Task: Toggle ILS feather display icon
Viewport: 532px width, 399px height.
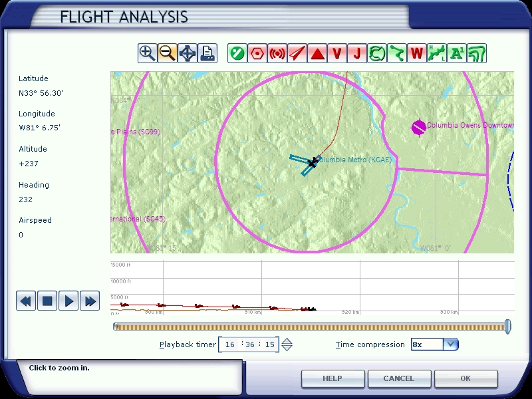Action: [297, 53]
